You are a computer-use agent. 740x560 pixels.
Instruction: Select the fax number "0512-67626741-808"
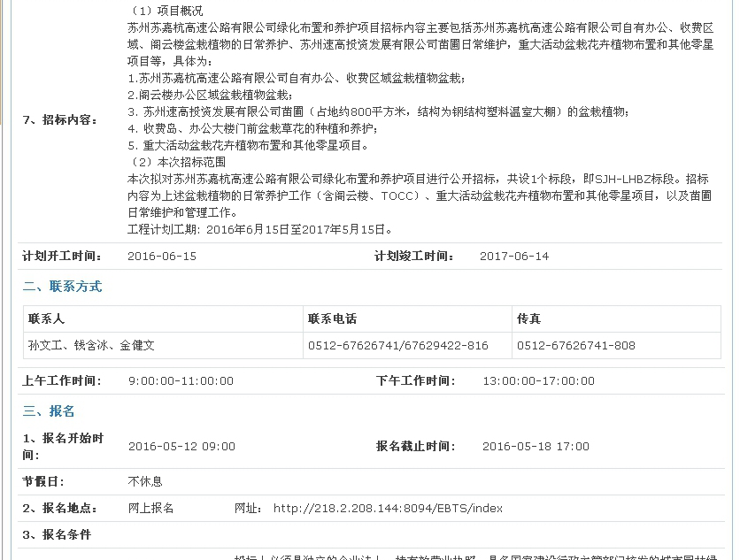coord(575,346)
